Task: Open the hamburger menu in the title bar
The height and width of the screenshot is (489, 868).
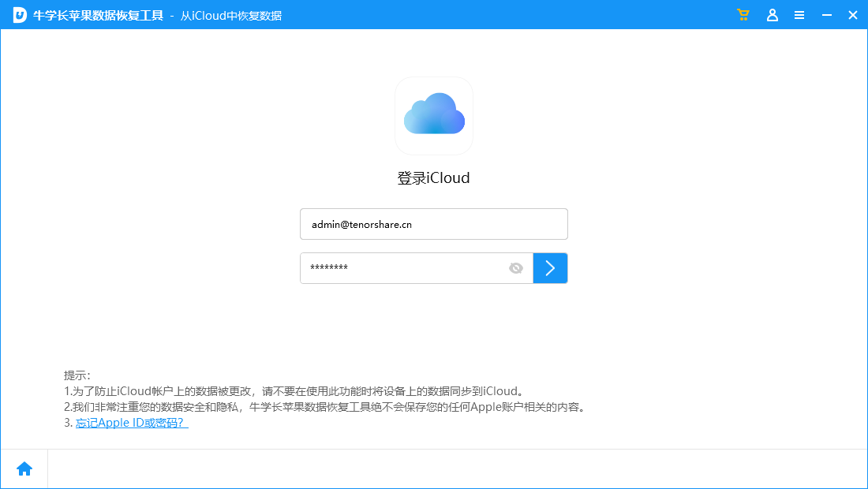Action: click(x=799, y=14)
